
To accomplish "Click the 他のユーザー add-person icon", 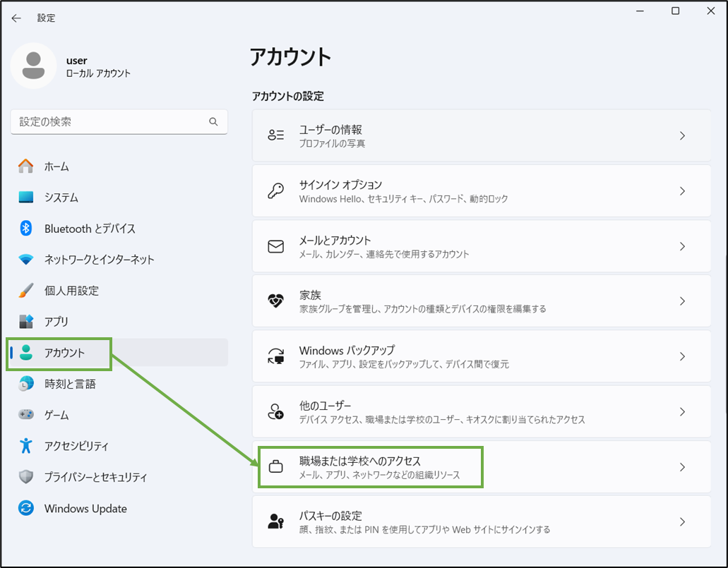I will 276,411.
